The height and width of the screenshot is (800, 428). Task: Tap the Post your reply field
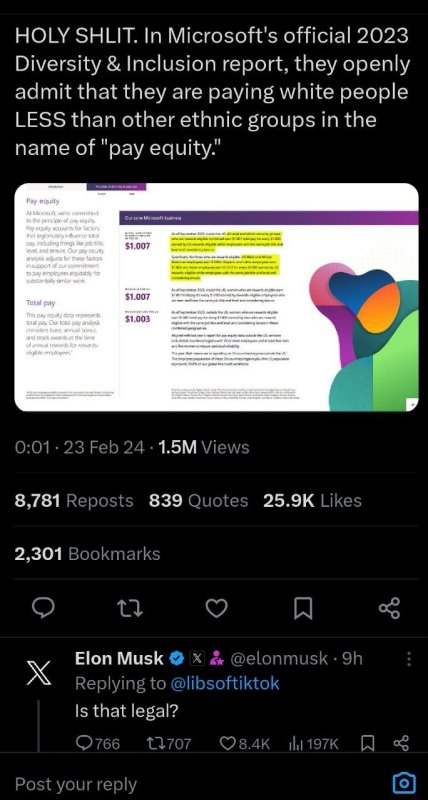[194, 784]
